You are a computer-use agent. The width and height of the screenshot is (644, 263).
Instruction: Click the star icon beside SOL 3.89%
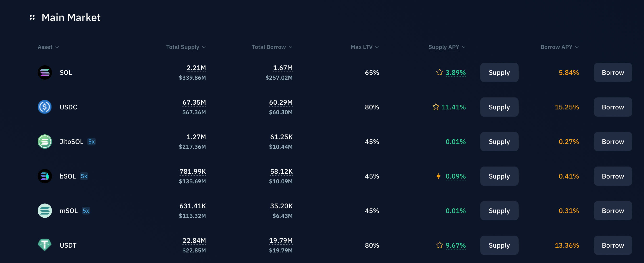pyautogui.click(x=439, y=72)
